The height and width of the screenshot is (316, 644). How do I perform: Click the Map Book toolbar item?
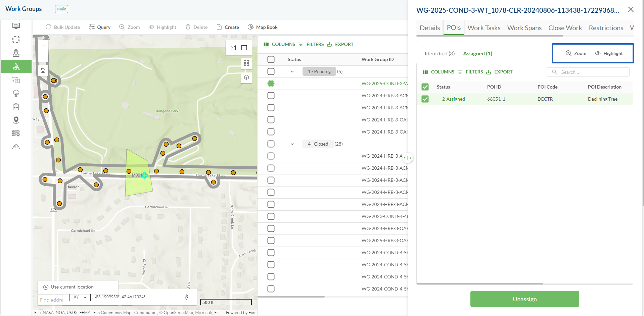[263, 27]
